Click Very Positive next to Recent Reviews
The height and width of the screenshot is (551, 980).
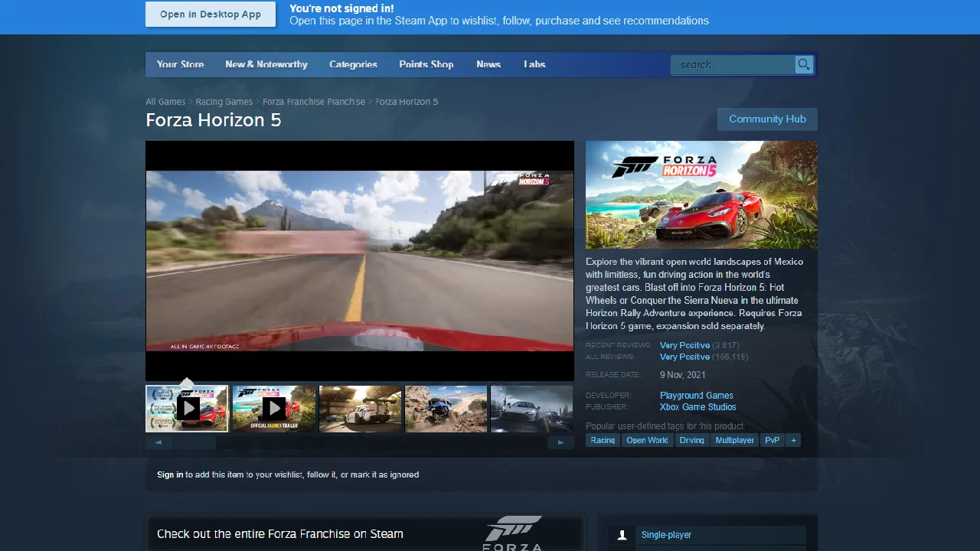(684, 345)
